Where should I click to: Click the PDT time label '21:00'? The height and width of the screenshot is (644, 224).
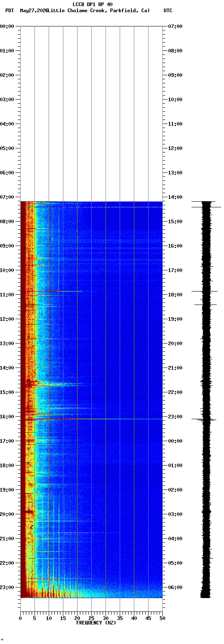[7, 539]
